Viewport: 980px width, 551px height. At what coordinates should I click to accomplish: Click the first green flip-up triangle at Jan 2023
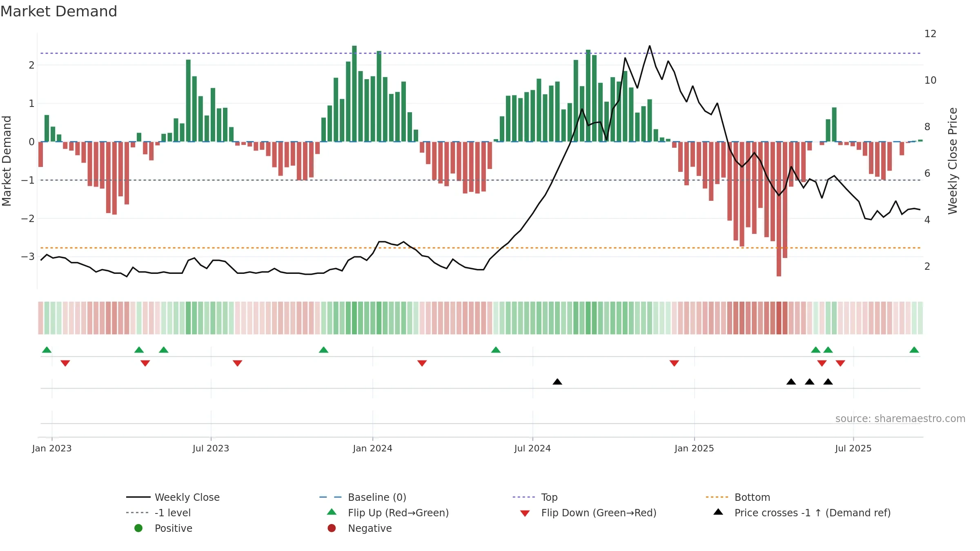(47, 350)
